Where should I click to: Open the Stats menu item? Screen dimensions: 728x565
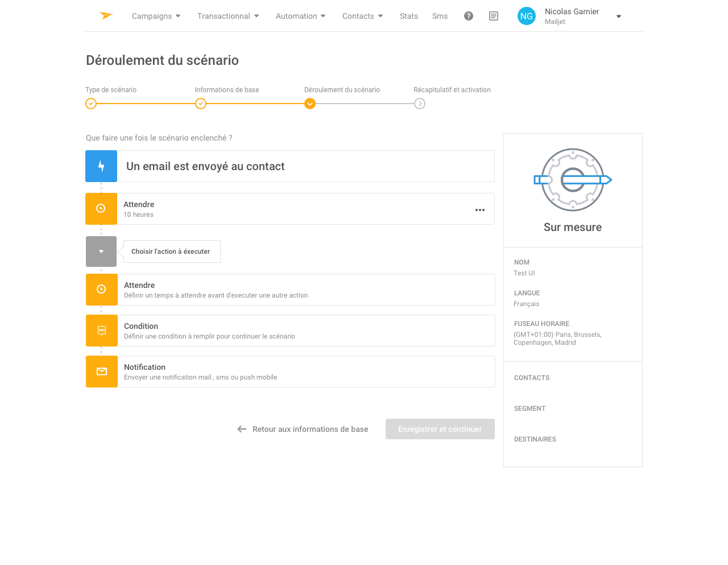click(408, 16)
